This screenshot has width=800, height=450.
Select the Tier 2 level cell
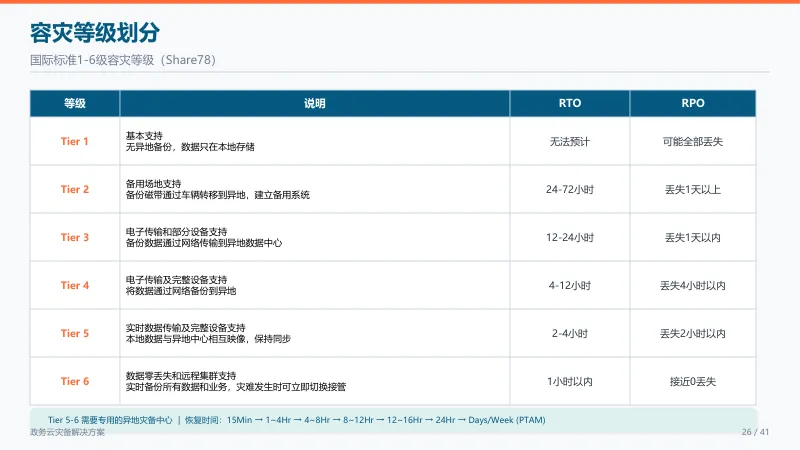coord(75,189)
